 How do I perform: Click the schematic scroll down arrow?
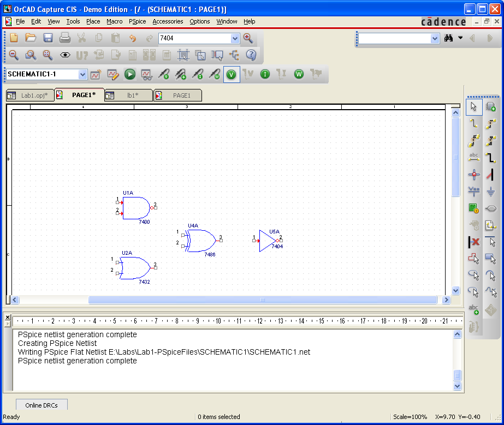455,290
